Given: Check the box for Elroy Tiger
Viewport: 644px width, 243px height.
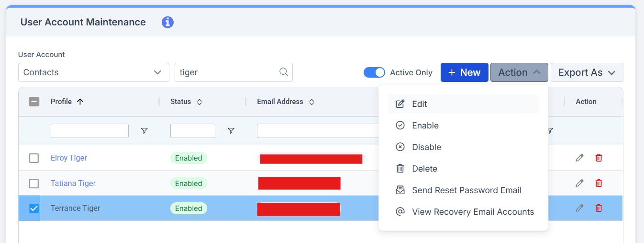Looking at the screenshot, I should [34, 158].
